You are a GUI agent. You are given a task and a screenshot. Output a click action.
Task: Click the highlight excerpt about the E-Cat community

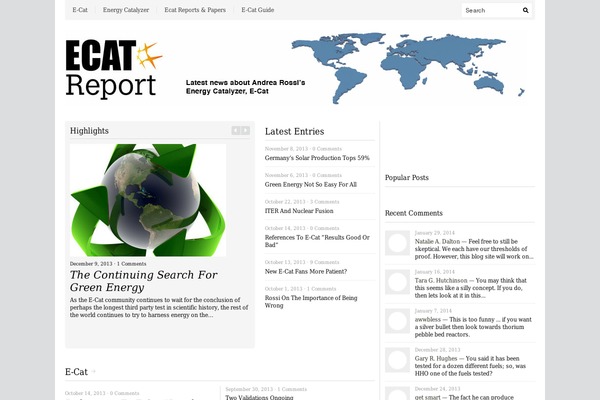tap(159, 307)
